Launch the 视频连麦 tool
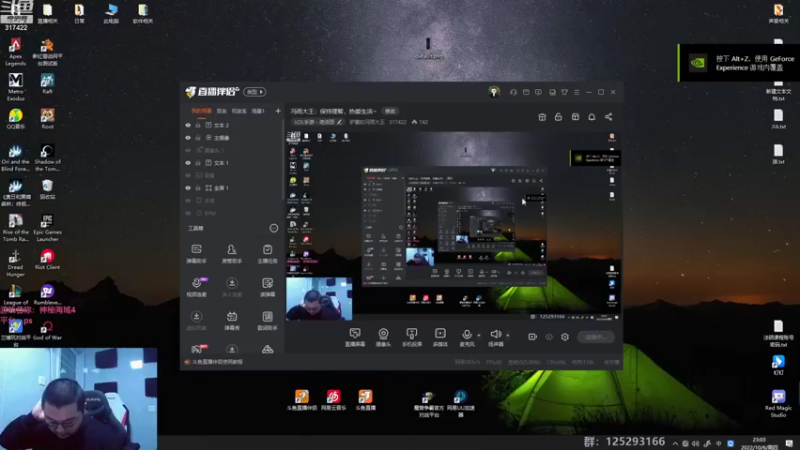 click(196, 287)
